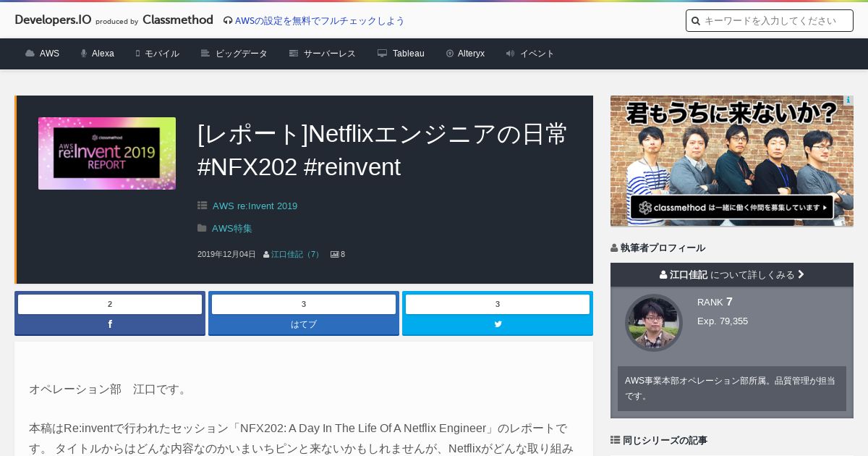Click the ad info icon on banner

coord(848,101)
